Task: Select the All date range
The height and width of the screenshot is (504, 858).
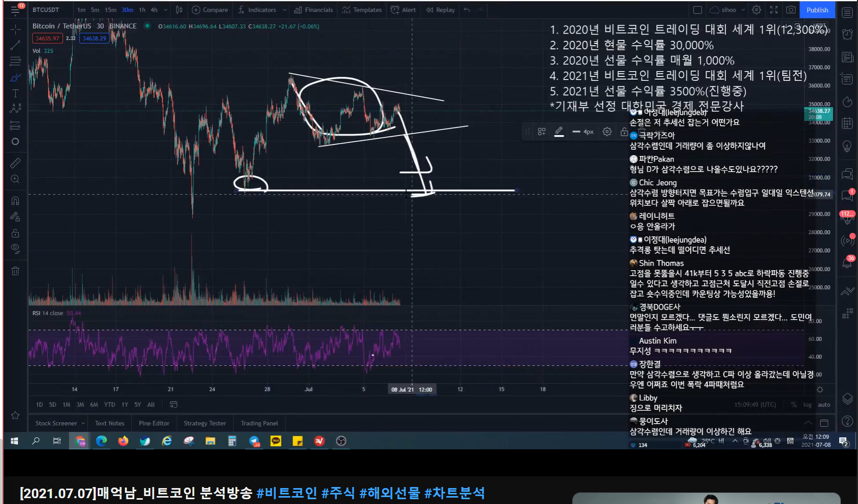Action: pos(151,405)
